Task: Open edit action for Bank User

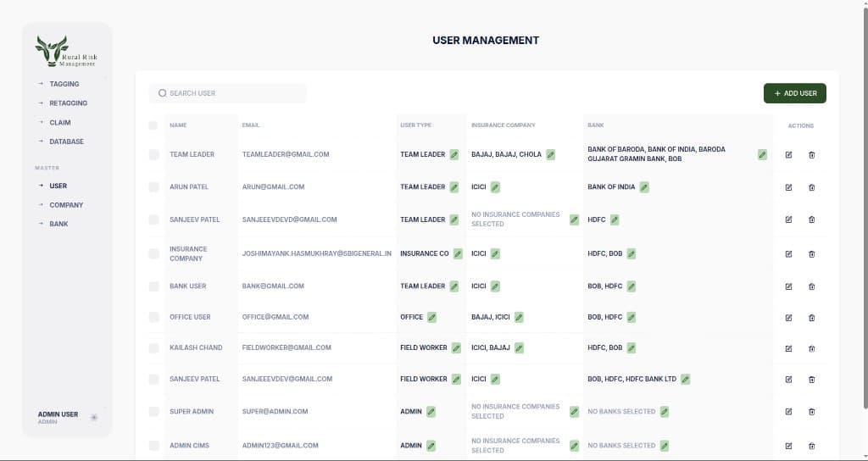Action: coord(788,286)
